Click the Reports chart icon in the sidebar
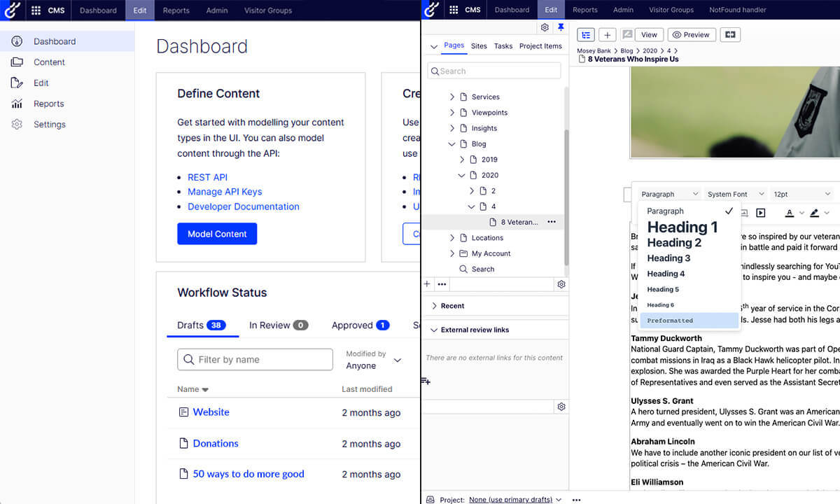The width and height of the screenshot is (840, 504). tap(17, 104)
